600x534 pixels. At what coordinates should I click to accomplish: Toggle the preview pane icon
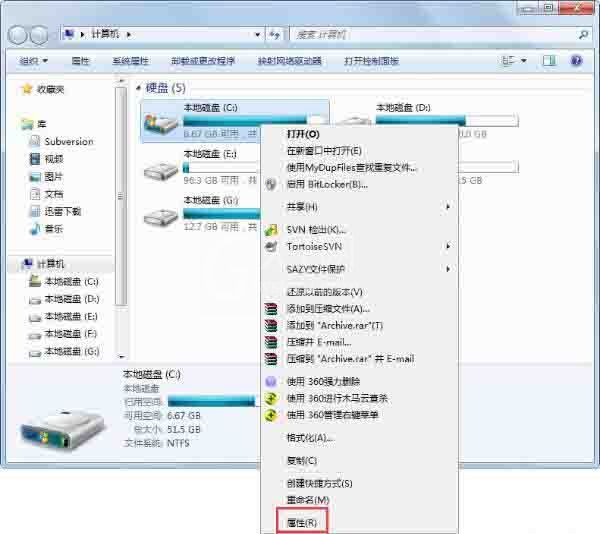(549, 60)
